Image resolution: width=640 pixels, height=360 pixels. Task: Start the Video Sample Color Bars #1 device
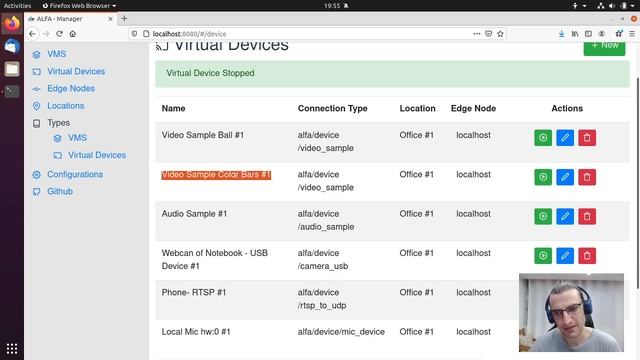[x=543, y=177]
